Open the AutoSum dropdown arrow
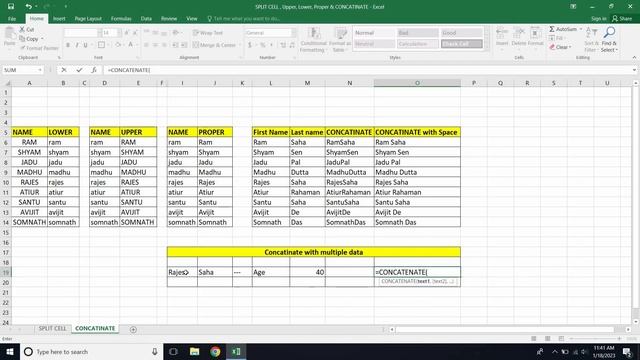 [x=581, y=29]
